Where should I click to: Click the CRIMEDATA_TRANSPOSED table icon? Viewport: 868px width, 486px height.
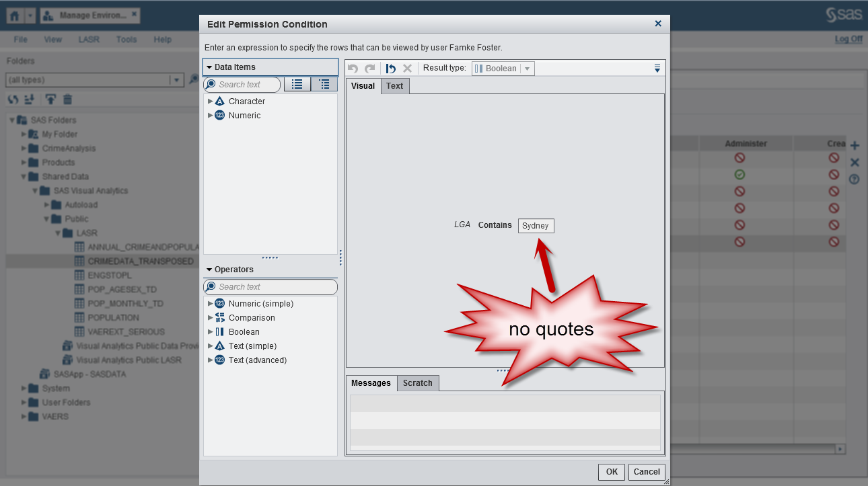click(80, 261)
